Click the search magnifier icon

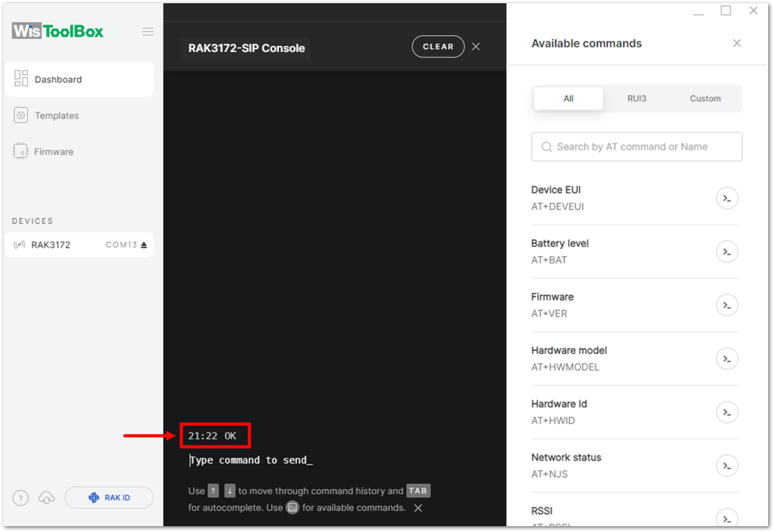click(x=546, y=146)
